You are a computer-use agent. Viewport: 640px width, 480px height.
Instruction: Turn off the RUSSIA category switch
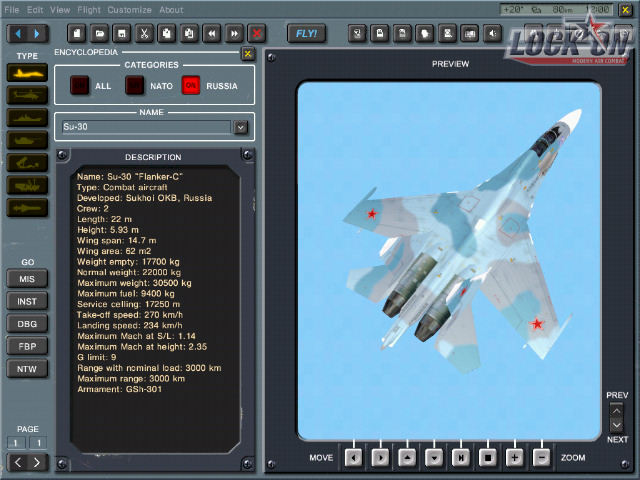pyautogui.click(x=190, y=86)
